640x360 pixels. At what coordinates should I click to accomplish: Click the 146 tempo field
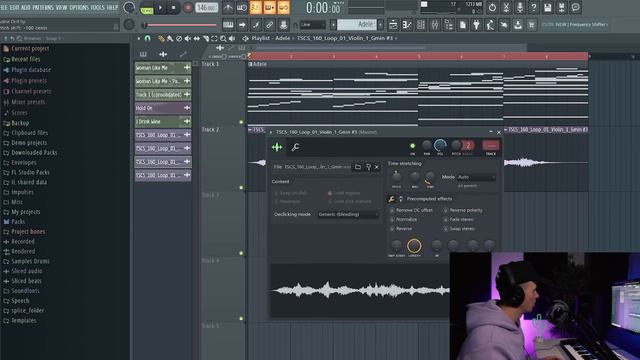207,7
